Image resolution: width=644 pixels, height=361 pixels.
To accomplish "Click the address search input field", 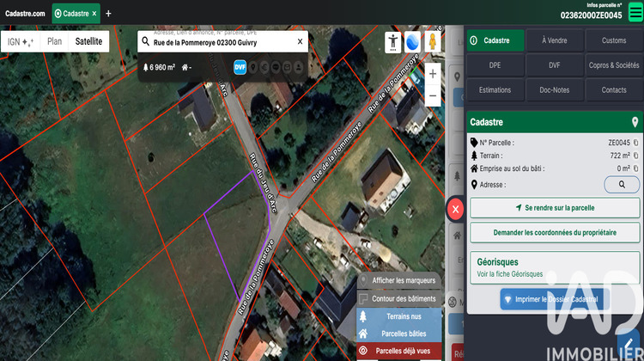I will coord(222,41).
